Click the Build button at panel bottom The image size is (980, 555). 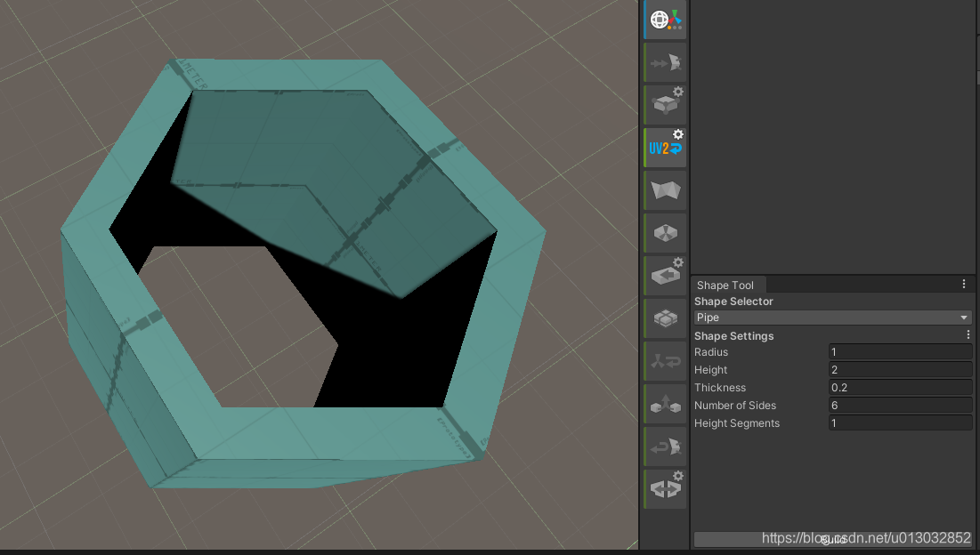click(x=832, y=539)
